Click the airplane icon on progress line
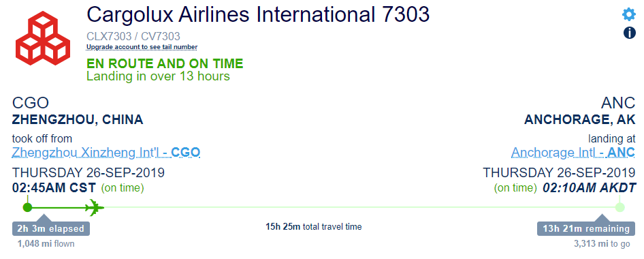This screenshot has width=644, height=259. pyautogui.click(x=95, y=207)
